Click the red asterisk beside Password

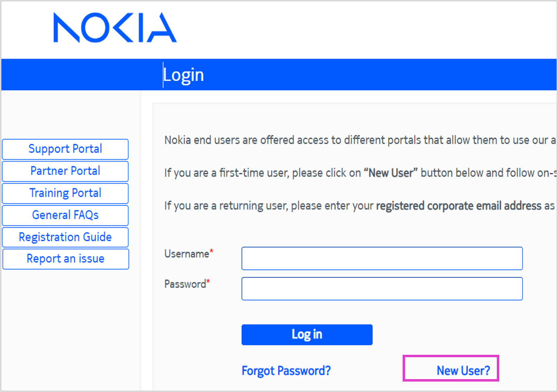tap(208, 281)
